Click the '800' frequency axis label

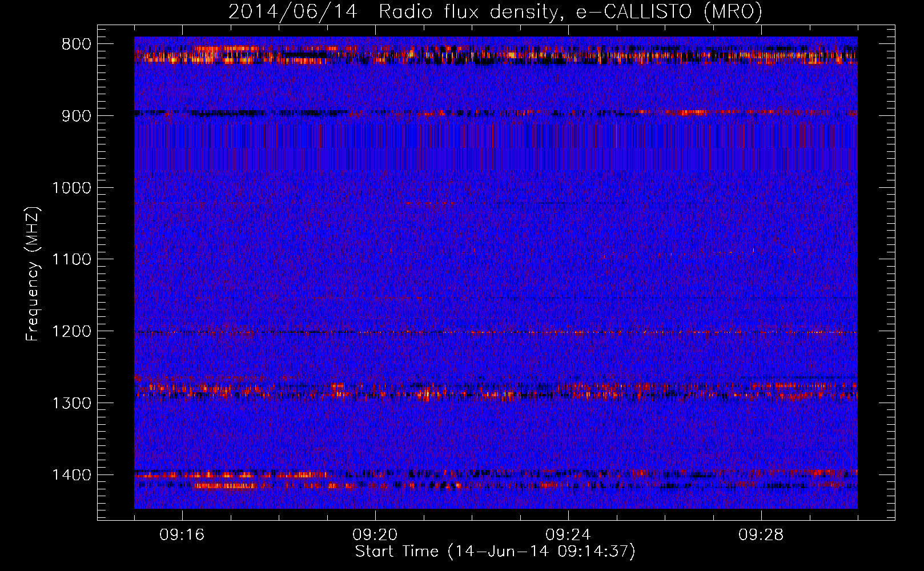tap(77, 44)
